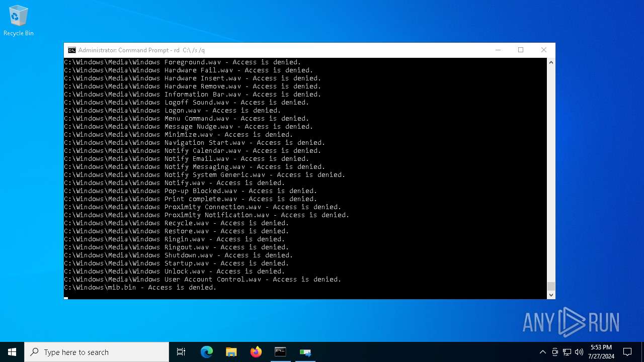Click the Task View taskbar icon
Viewport: 644px width, 362px height.
[181, 352]
